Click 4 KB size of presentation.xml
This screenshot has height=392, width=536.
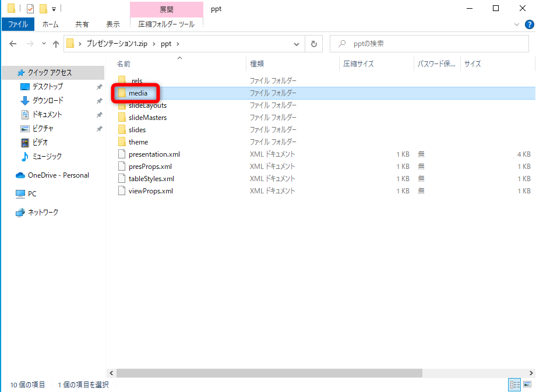(x=524, y=154)
